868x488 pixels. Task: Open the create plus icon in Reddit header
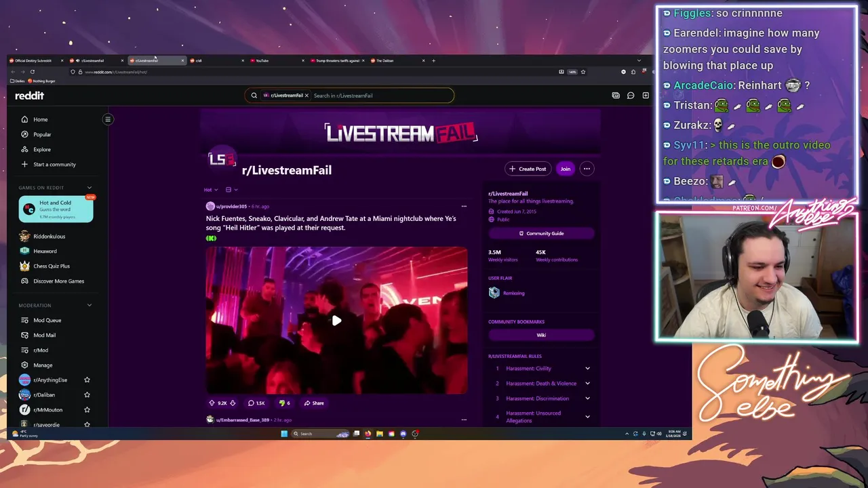(646, 96)
